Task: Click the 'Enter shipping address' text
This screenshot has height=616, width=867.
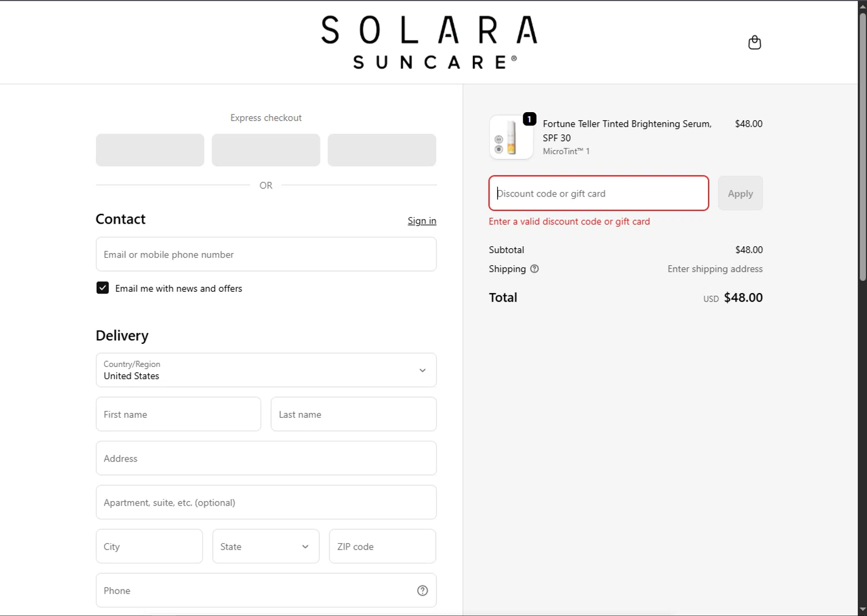Action: tap(715, 269)
